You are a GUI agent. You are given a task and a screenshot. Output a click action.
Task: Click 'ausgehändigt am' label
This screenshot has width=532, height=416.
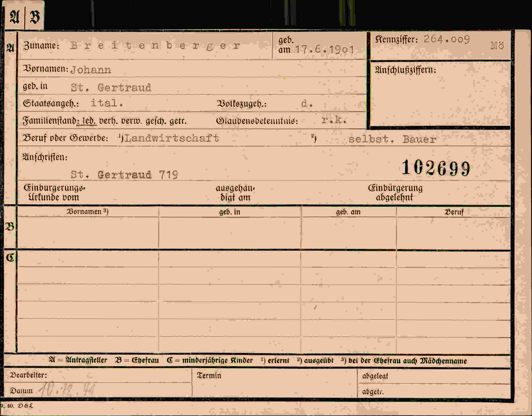pyautogui.click(x=235, y=193)
